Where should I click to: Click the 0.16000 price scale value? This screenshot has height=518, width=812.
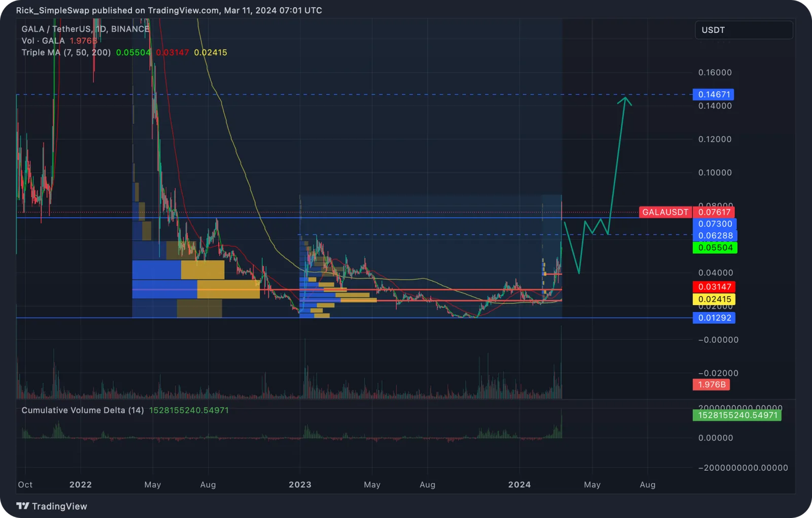(x=715, y=73)
